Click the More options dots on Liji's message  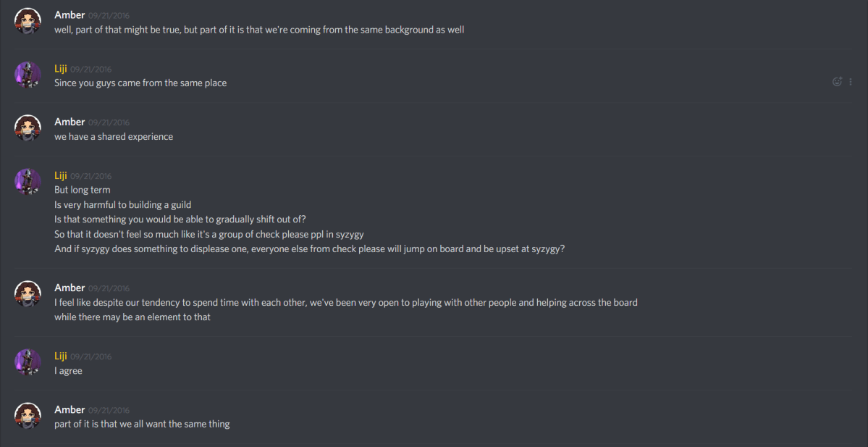[851, 82]
